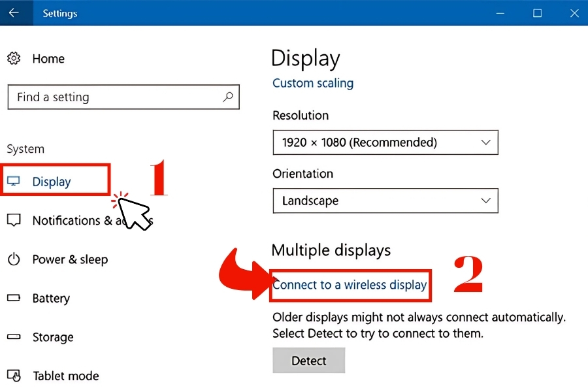The image size is (588, 392).
Task: Maximize the Settings window
Action: coord(537,13)
